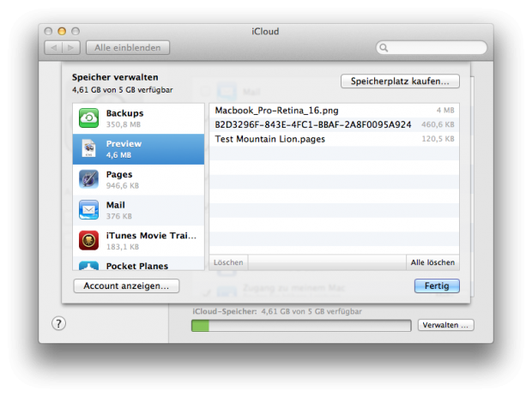532x397 pixels.
Task: Click the 120,5 KB file size value
Action: click(x=438, y=139)
